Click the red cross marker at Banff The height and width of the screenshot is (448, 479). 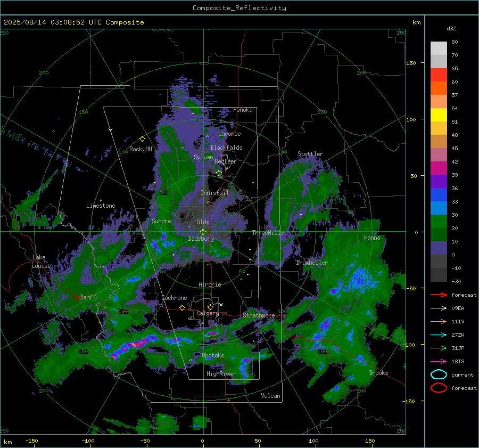(x=76, y=297)
